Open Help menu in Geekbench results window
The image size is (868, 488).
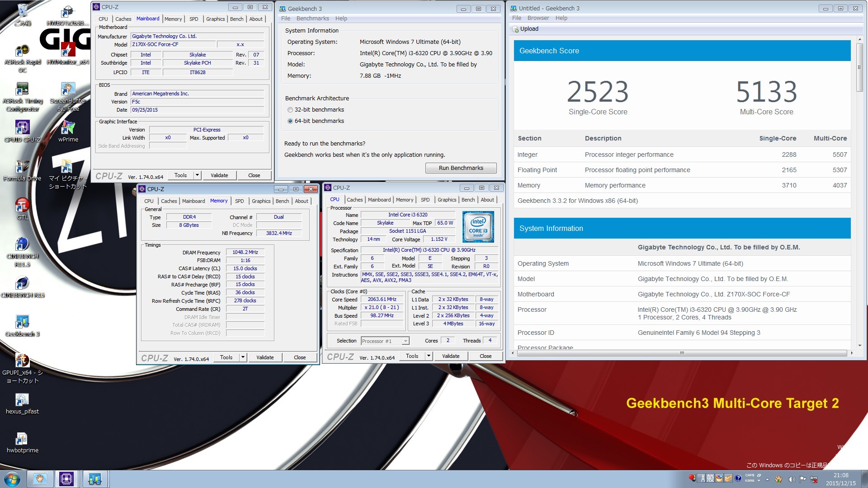coord(561,18)
